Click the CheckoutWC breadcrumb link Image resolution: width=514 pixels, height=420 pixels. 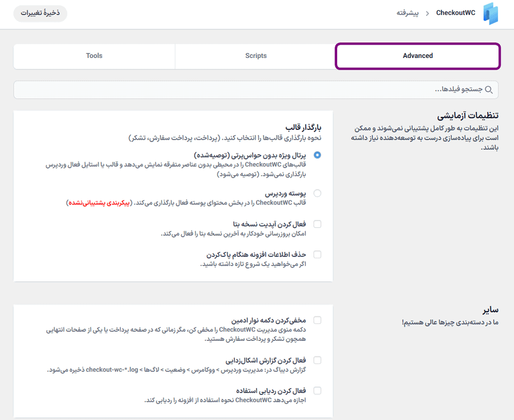click(455, 13)
